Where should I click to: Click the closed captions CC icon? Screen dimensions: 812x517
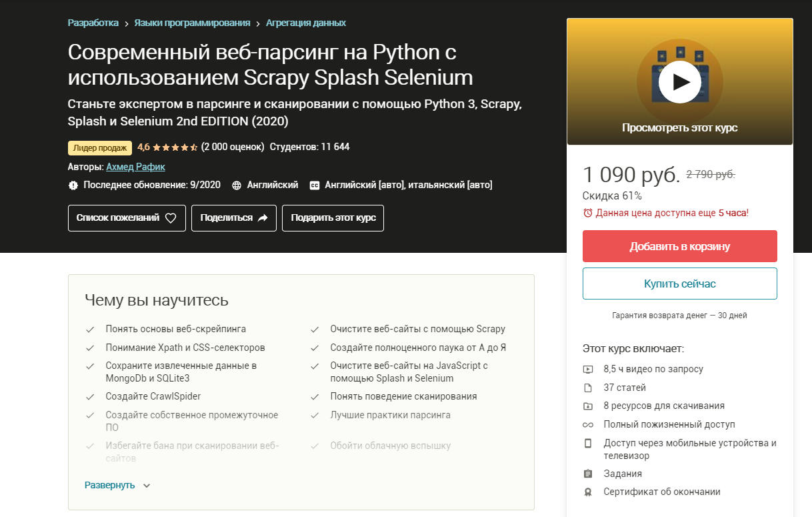[315, 185]
